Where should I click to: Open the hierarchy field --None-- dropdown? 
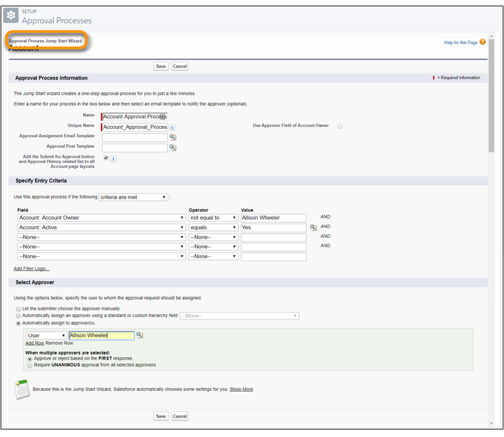coord(240,316)
